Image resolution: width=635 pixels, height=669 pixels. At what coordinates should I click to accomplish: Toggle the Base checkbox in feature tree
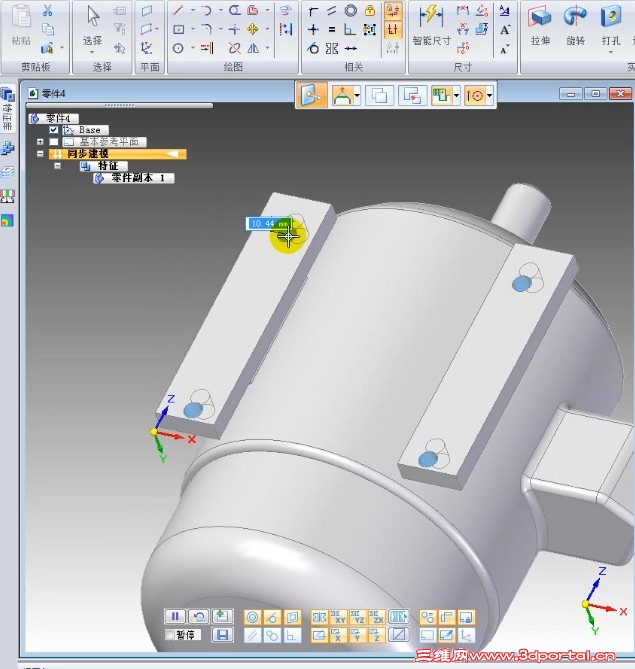(53, 130)
